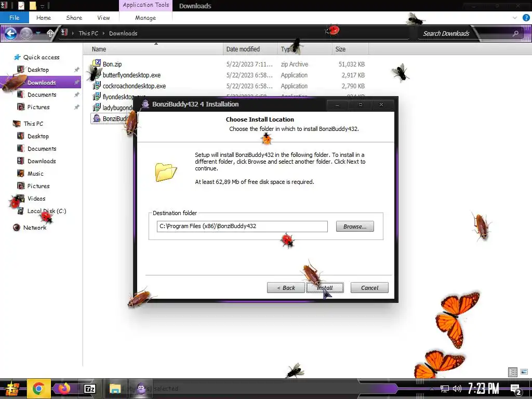The width and height of the screenshot is (532, 399).
Task: Click the Destination folder path field
Action: [242, 227]
